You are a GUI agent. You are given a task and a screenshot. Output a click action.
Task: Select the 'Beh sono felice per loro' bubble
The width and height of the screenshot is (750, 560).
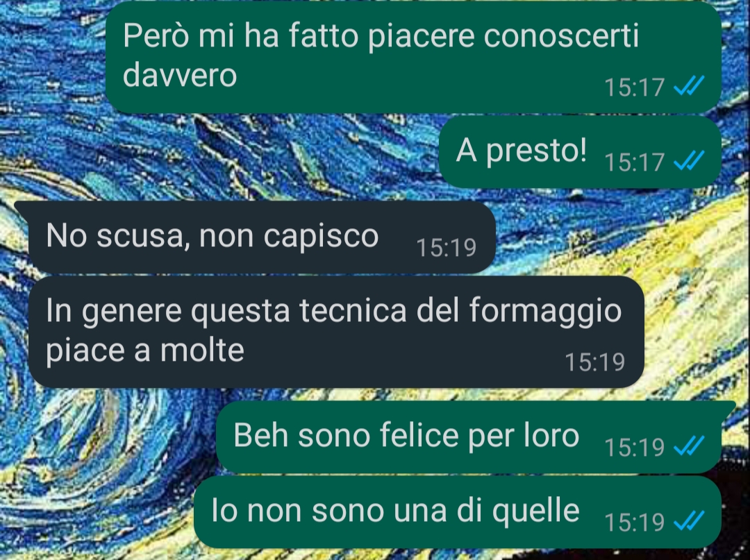(x=476, y=437)
